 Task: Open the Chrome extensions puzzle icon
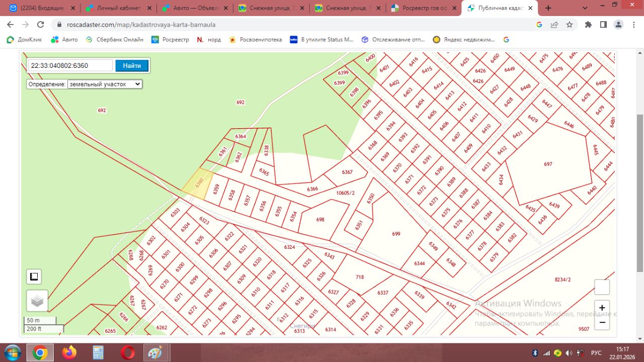[588, 25]
